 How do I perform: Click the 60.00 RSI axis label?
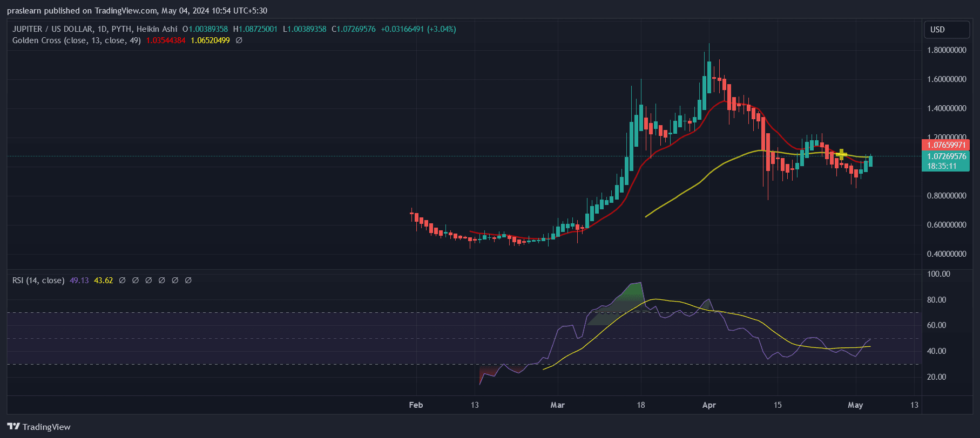click(937, 325)
